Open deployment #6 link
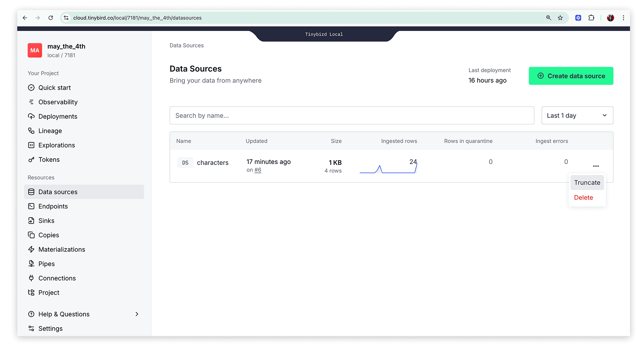 [x=258, y=170]
